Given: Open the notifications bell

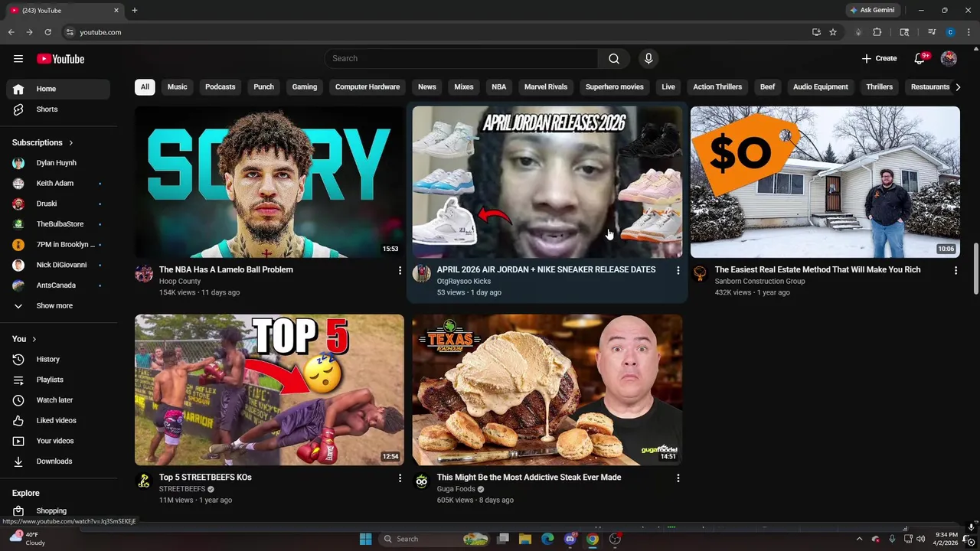Looking at the screenshot, I should 920,59.
